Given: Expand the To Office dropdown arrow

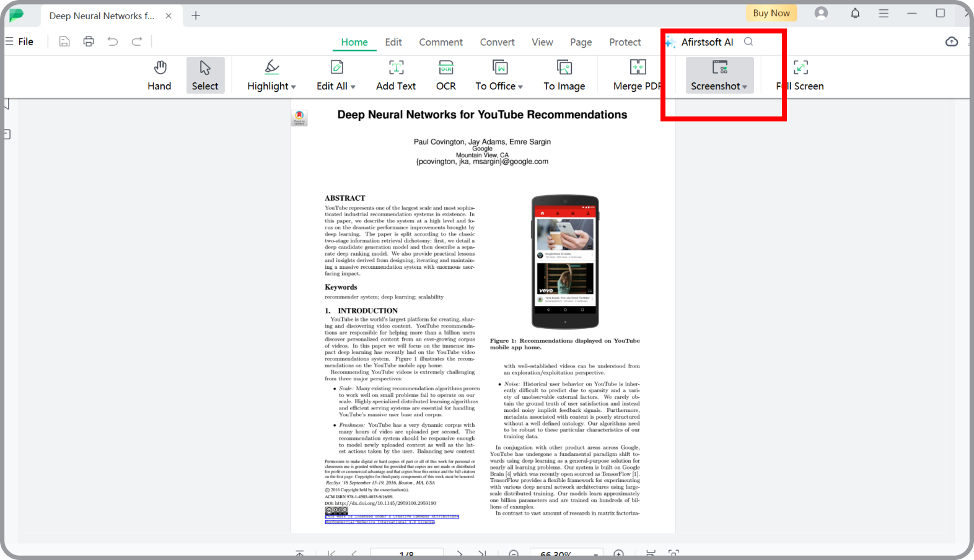Looking at the screenshot, I should (520, 87).
